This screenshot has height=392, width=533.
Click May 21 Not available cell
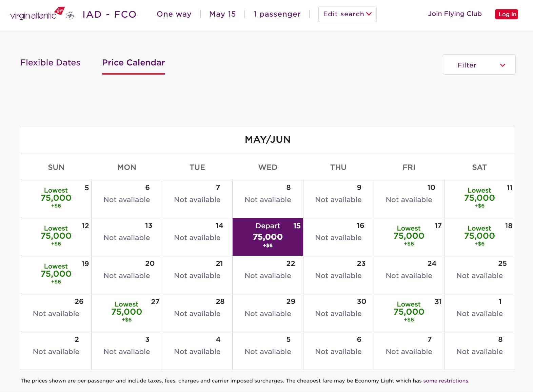click(197, 275)
